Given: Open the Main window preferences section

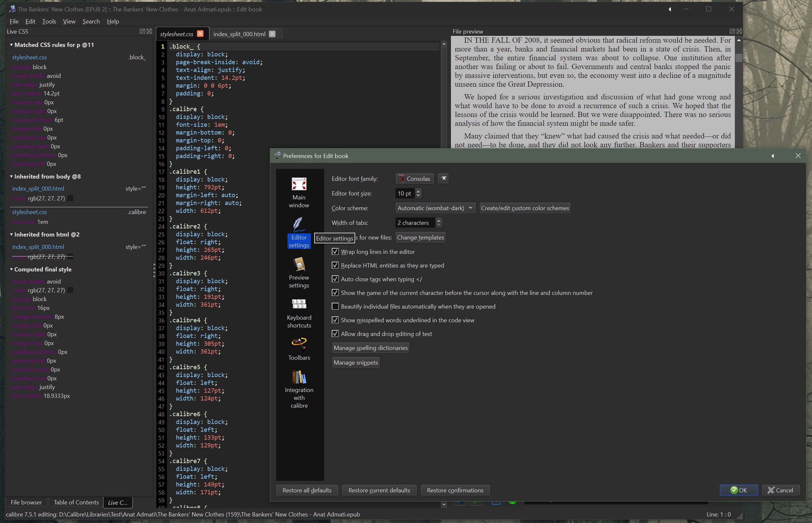Looking at the screenshot, I should (299, 192).
